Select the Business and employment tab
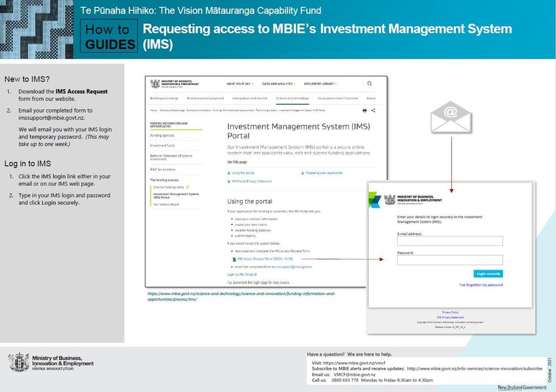This screenshot has height=392, width=556. point(205,98)
